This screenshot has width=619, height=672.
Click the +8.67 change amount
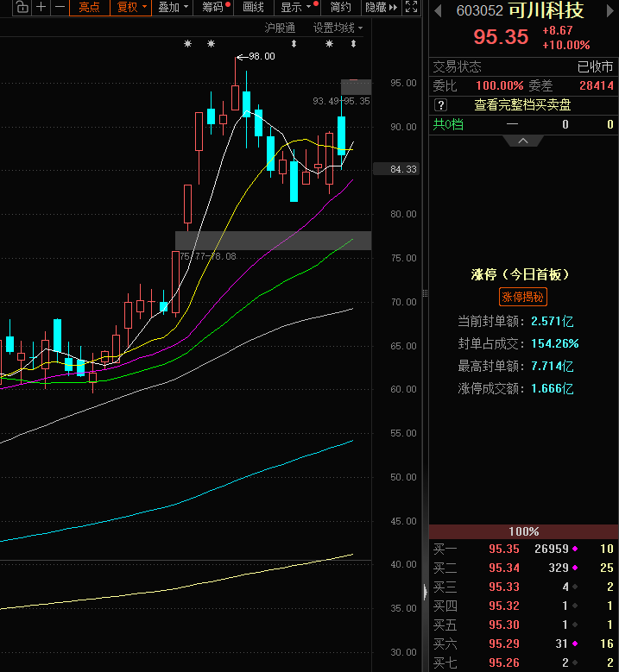pyautogui.click(x=558, y=30)
